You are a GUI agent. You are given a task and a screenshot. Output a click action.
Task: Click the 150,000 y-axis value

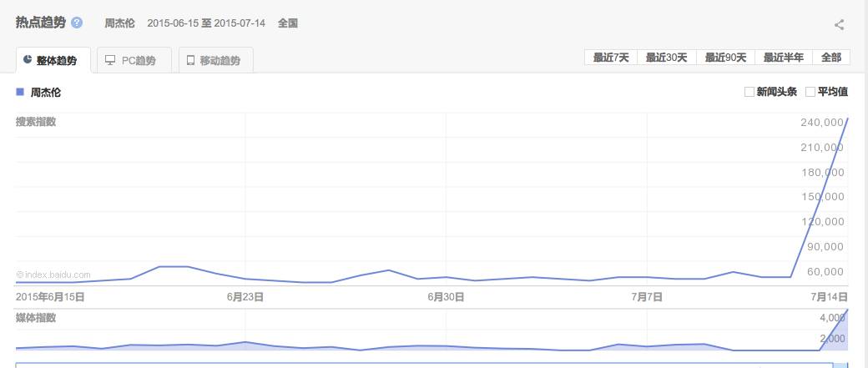pyautogui.click(x=823, y=196)
